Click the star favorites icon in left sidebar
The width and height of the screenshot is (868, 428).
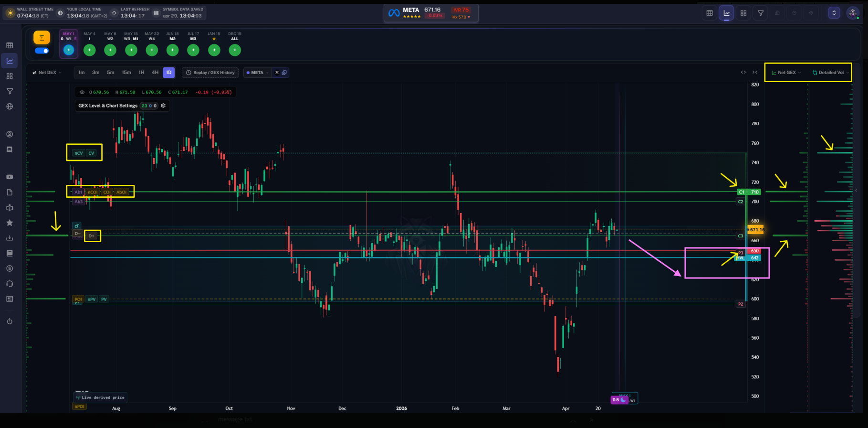coord(10,223)
